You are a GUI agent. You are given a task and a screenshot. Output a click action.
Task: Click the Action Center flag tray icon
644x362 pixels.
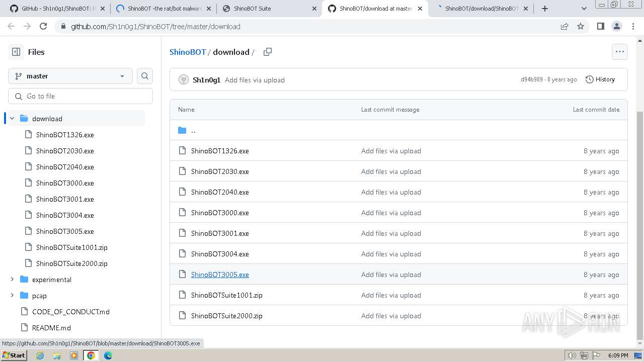coord(597,355)
